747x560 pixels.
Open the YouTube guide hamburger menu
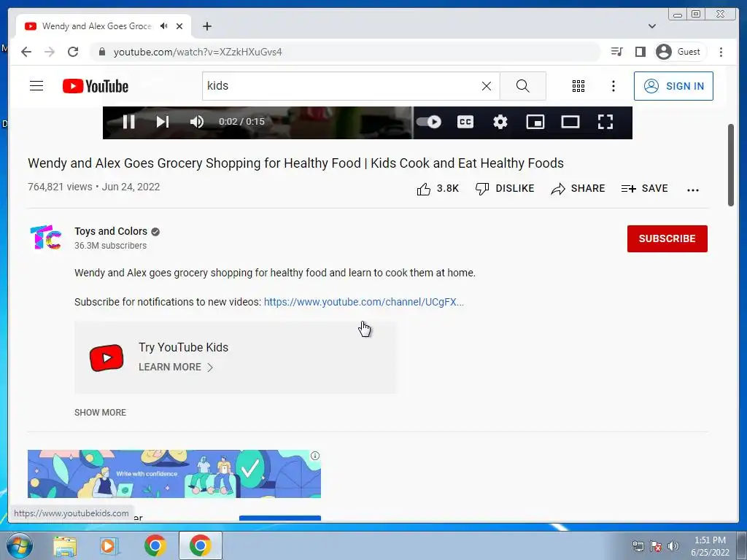coord(36,86)
